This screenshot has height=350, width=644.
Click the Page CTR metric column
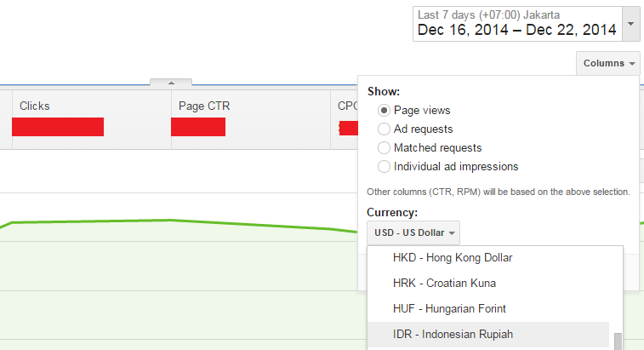pyautogui.click(x=250, y=119)
